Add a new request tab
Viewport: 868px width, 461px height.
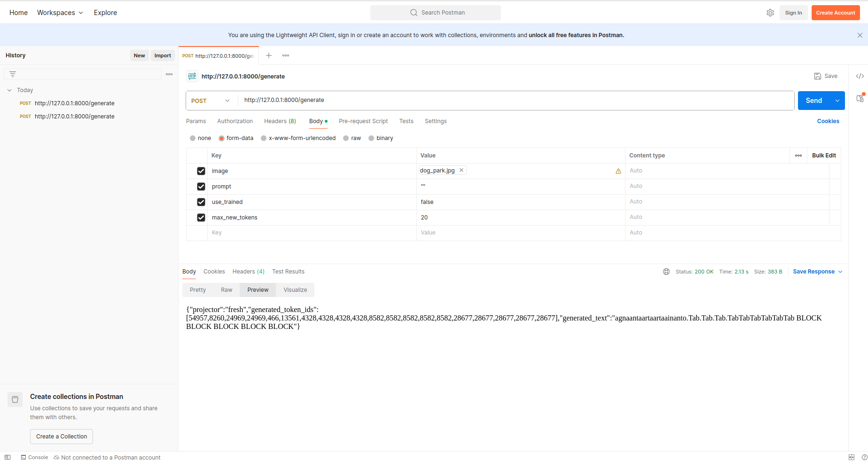click(x=269, y=55)
